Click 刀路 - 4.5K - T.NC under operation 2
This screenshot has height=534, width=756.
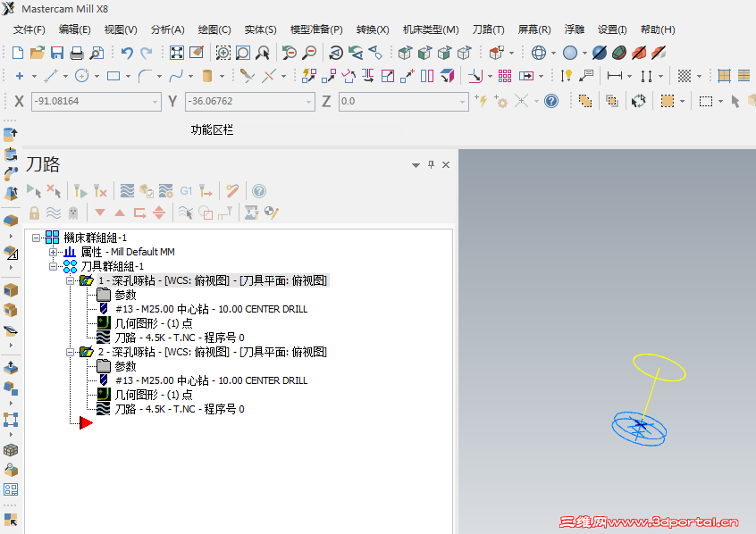coord(180,409)
